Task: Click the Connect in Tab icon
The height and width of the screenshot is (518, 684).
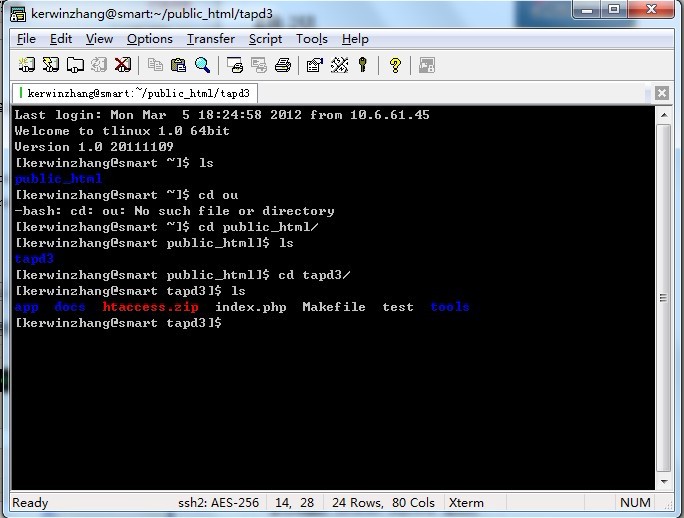Action: (75, 65)
